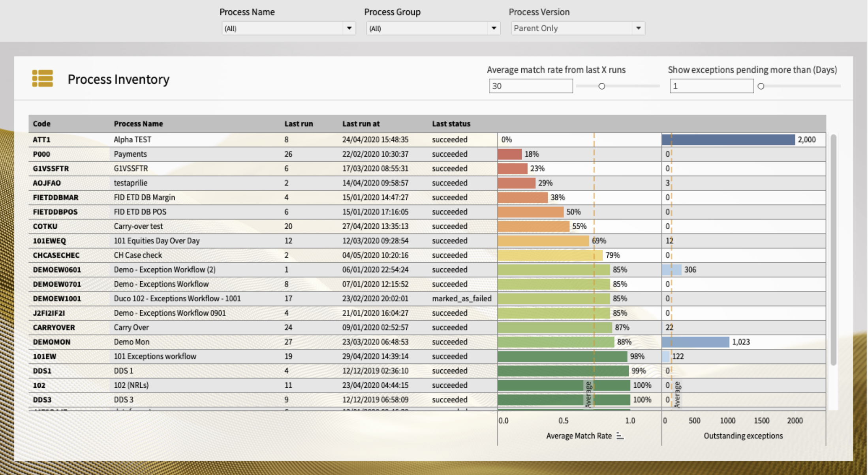
Task: Click the 2,000 outstanding exceptions bar
Action: pos(728,140)
